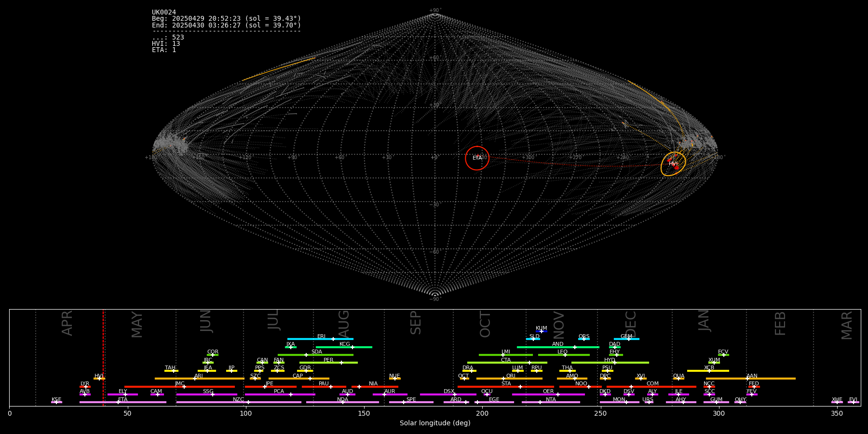Click the OER purple activity bar
The image size is (868, 434).
tap(548, 394)
